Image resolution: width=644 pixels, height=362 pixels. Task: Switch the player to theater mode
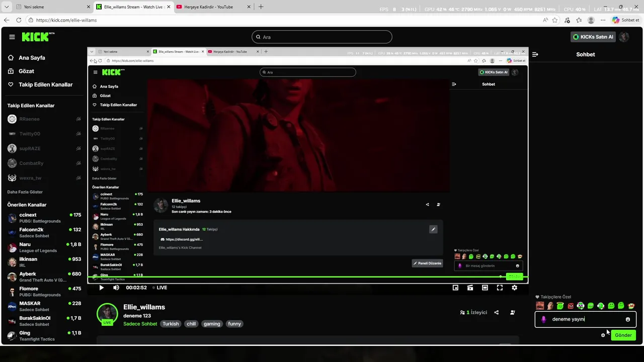485,288
